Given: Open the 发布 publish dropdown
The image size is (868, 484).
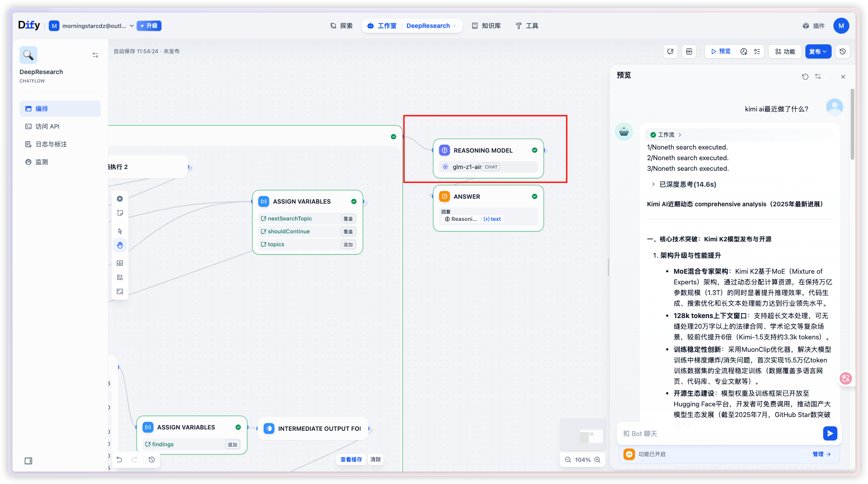Looking at the screenshot, I should (x=818, y=51).
